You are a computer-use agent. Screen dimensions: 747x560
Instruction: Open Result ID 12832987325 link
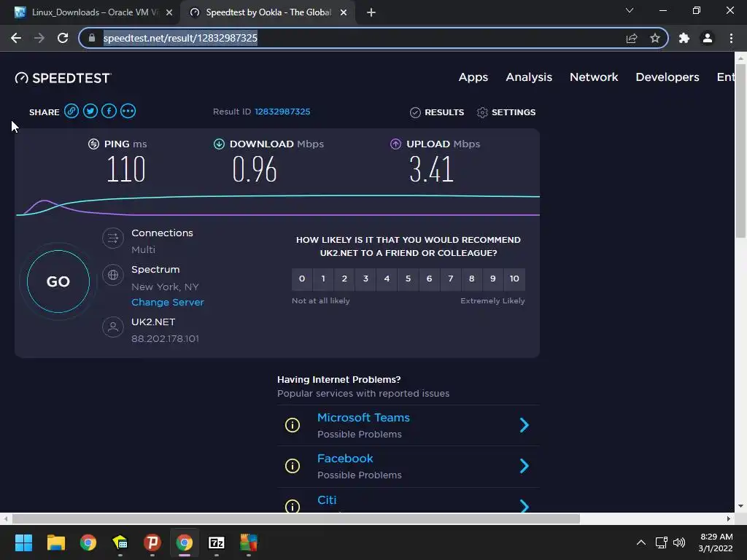pyautogui.click(x=282, y=112)
